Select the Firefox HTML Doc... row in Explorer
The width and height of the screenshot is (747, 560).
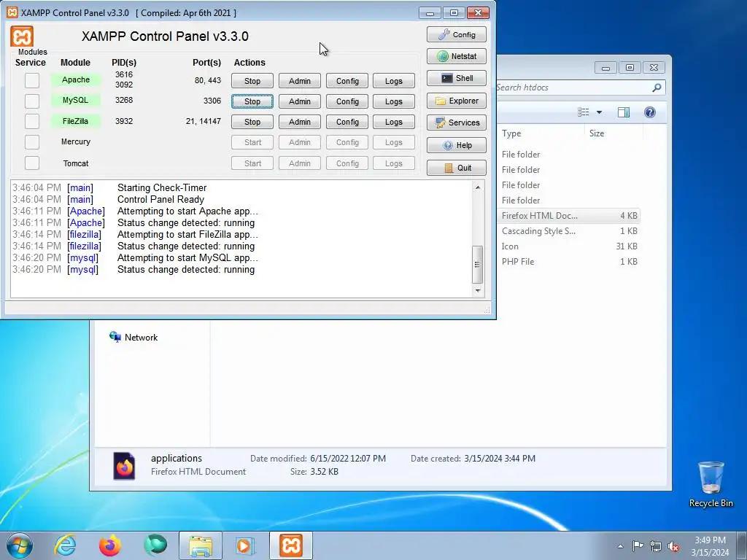click(568, 216)
